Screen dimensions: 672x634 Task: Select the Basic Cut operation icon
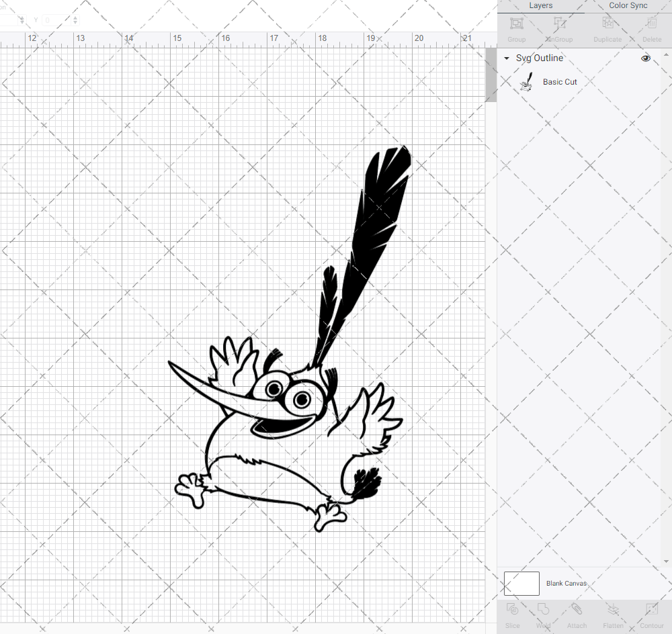[x=527, y=81]
